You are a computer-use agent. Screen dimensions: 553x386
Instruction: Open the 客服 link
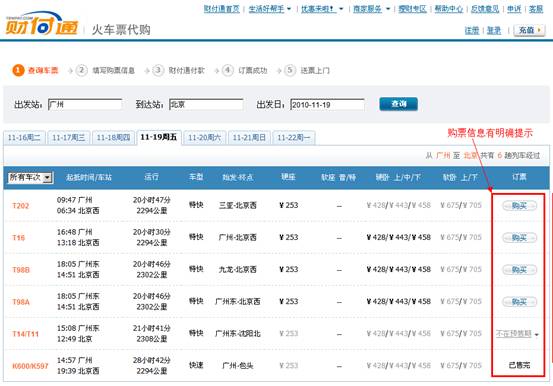[536, 9]
